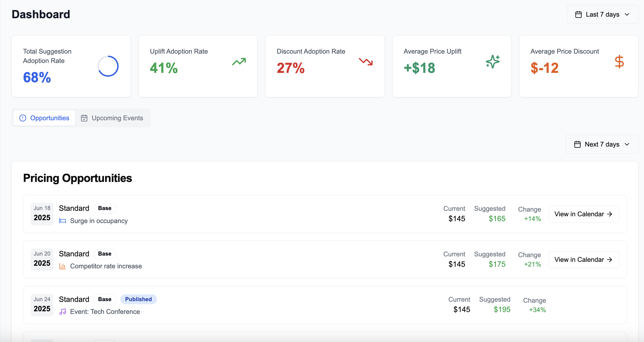
Task: Click the $-12 average discount value
Action: point(545,68)
